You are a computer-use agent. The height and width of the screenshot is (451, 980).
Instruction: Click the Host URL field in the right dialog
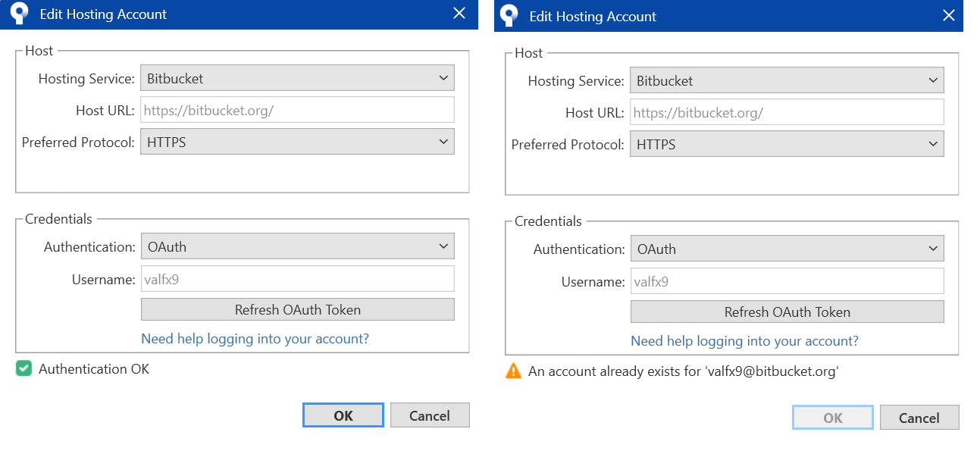pyautogui.click(x=787, y=112)
